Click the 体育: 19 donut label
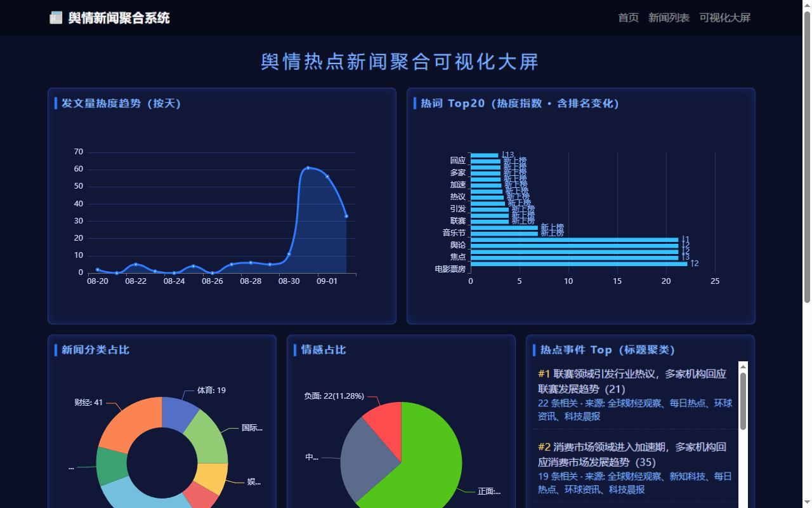Screen dimensions: 812x508 (x=211, y=391)
